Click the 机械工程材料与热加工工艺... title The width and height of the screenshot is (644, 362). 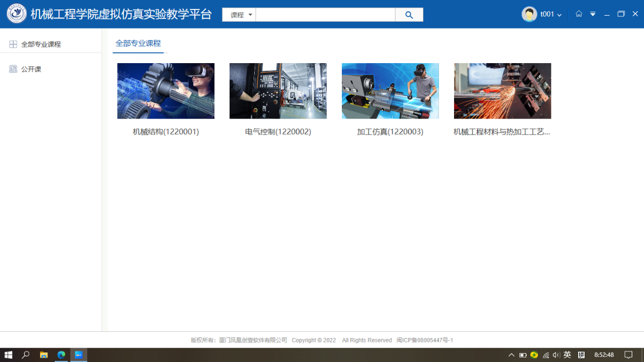point(502,132)
